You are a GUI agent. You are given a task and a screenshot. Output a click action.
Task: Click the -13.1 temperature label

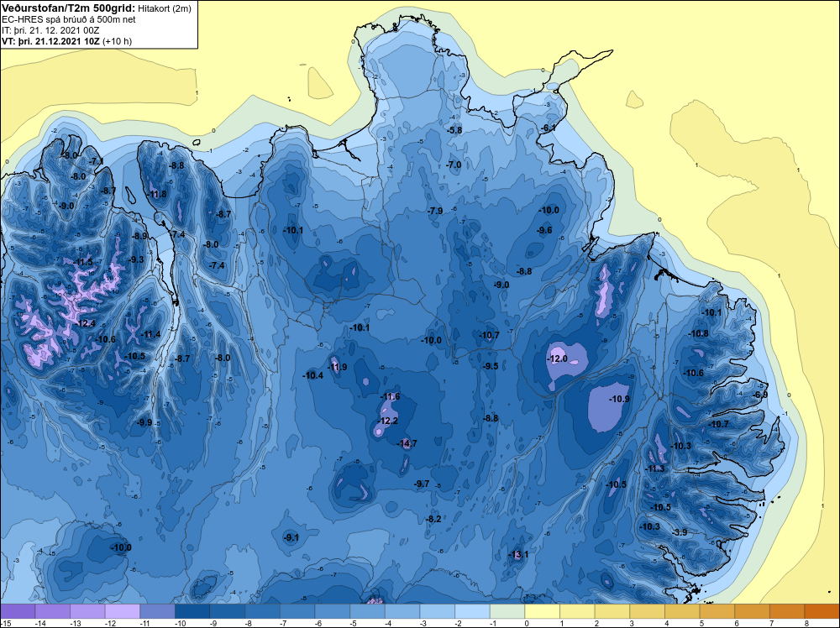[x=518, y=554]
